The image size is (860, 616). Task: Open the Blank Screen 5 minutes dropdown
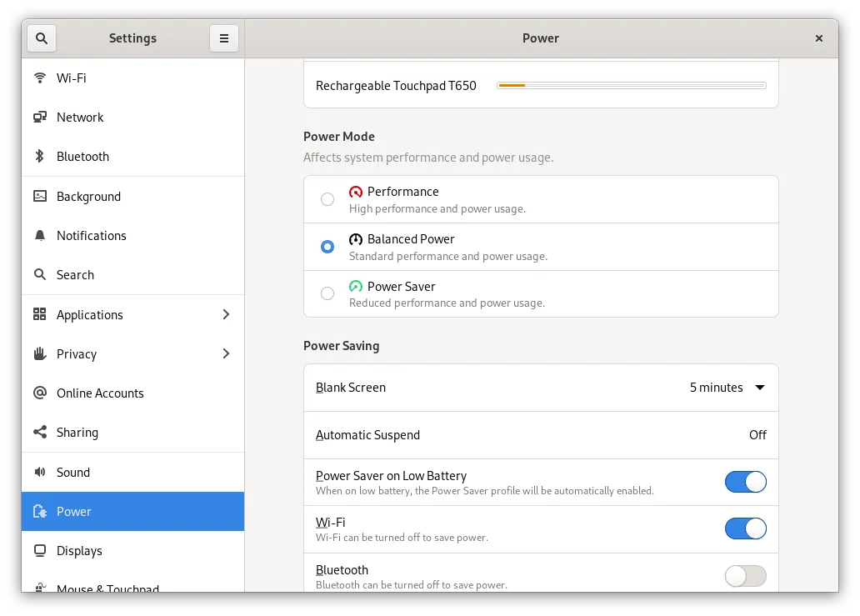click(727, 388)
